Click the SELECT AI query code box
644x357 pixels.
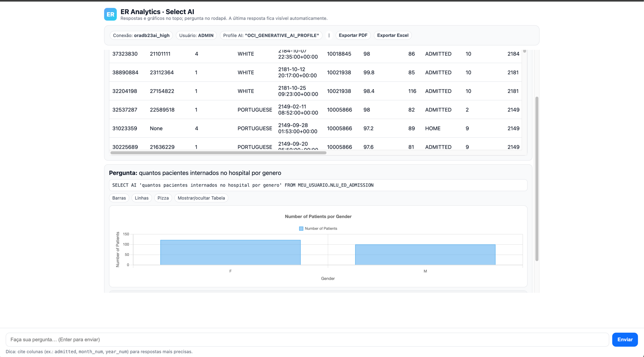point(318,185)
